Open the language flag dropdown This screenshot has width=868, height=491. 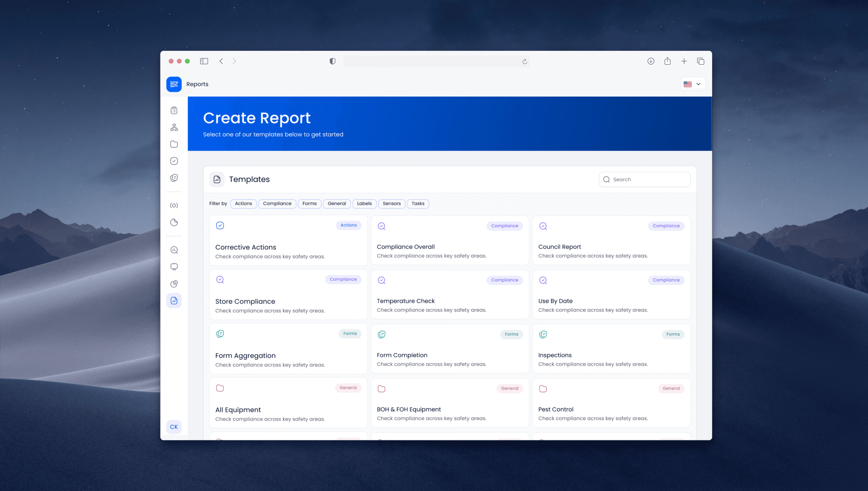[x=692, y=84]
